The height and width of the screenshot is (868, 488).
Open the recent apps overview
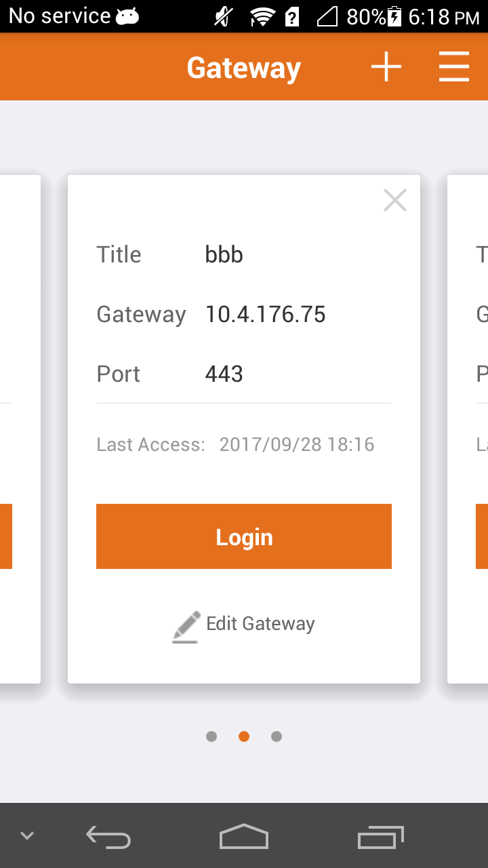380,837
